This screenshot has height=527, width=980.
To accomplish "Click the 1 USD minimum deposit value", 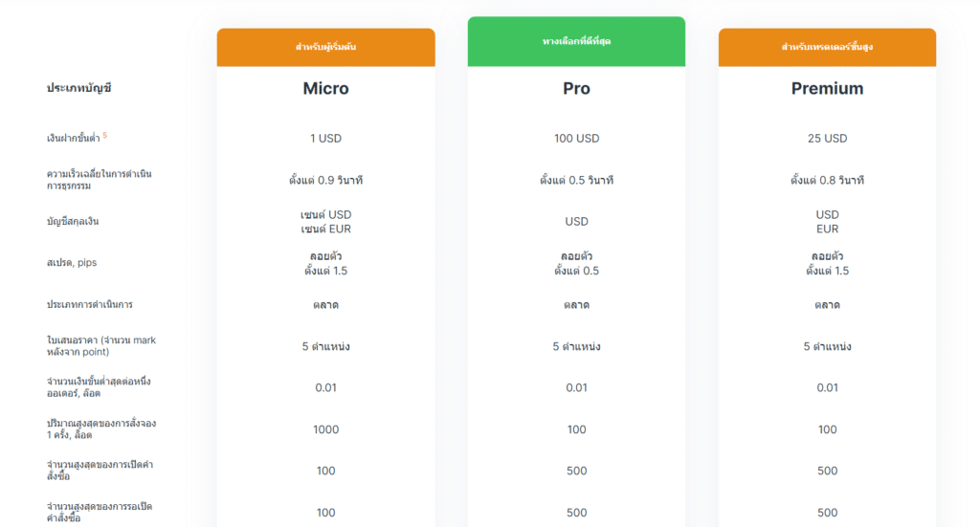I will 325,139.
